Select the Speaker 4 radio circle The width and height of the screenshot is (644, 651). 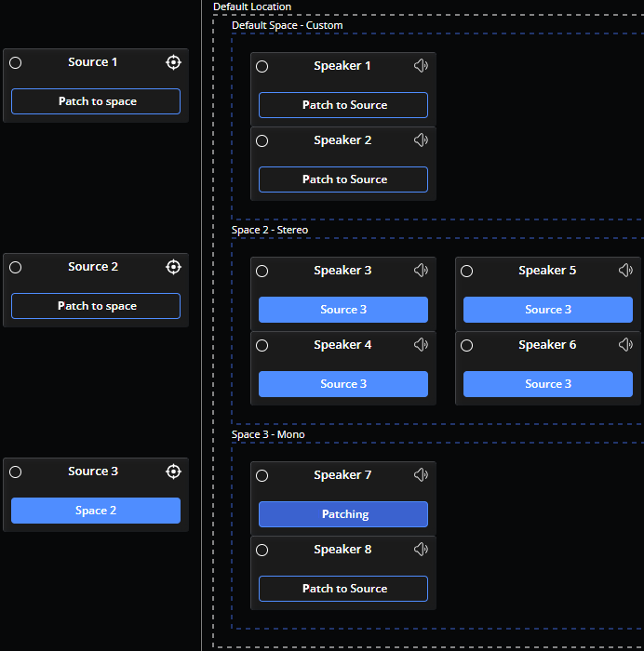pos(262,345)
